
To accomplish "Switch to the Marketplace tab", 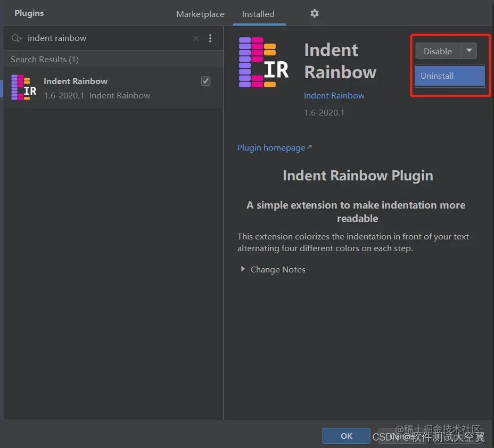I will pyautogui.click(x=200, y=14).
